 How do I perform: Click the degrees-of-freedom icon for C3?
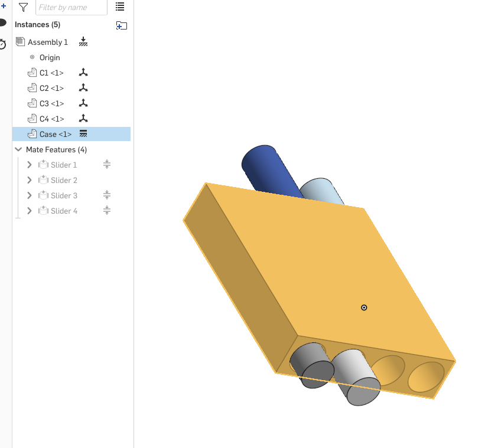coord(83,103)
